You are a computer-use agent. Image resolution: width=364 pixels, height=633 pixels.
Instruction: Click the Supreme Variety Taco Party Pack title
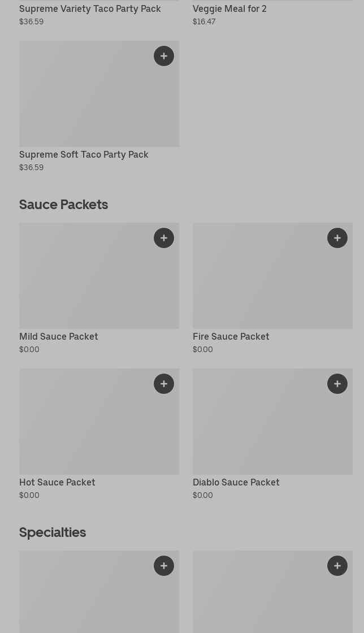pos(90,8)
